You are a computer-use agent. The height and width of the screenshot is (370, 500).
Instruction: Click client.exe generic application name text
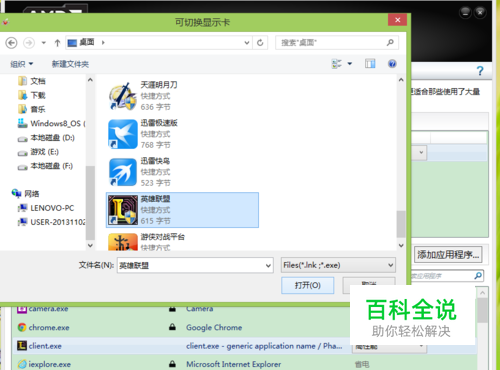(x=264, y=346)
